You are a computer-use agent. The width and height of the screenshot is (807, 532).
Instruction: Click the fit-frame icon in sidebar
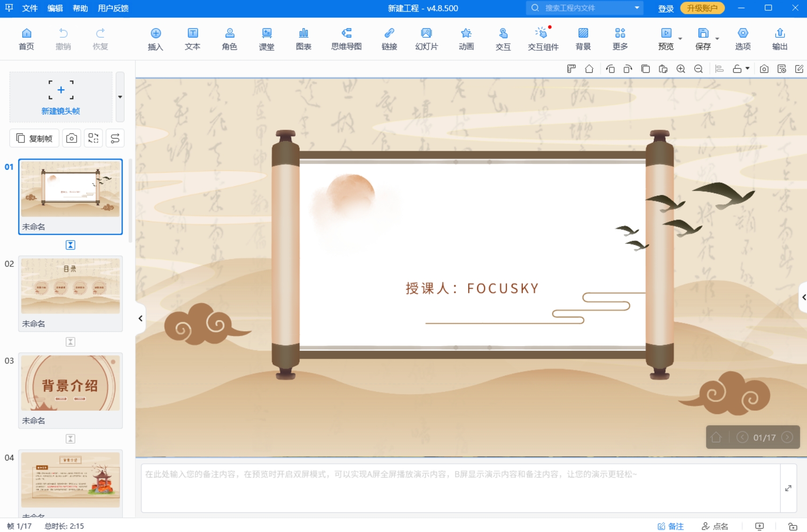pyautogui.click(x=94, y=138)
